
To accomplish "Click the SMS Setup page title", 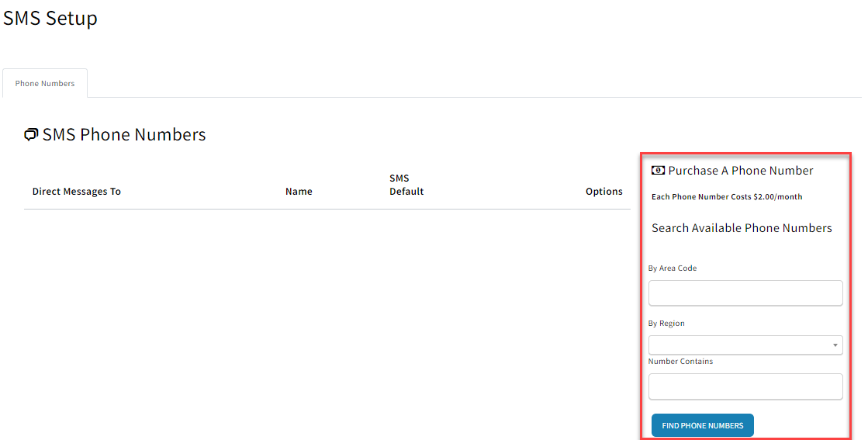I will click(x=50, y=18).
